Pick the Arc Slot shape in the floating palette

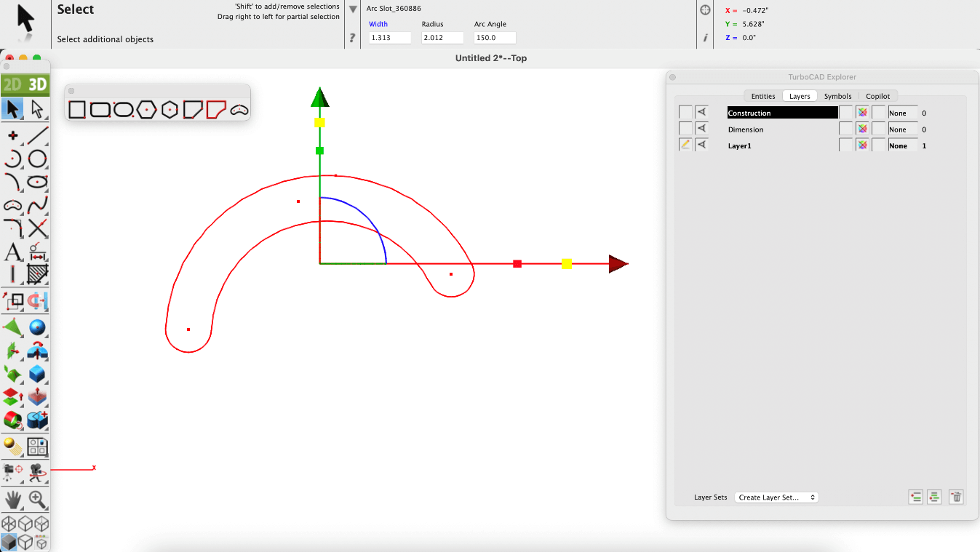(x=239, y=110)
